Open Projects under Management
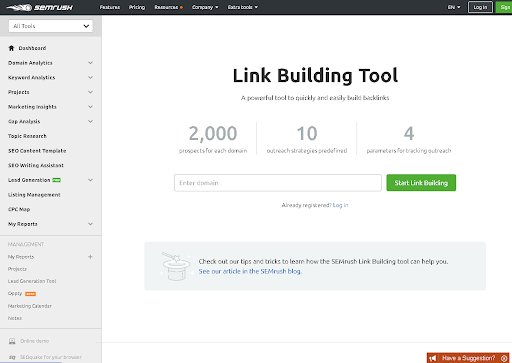 tap(17, 269)
